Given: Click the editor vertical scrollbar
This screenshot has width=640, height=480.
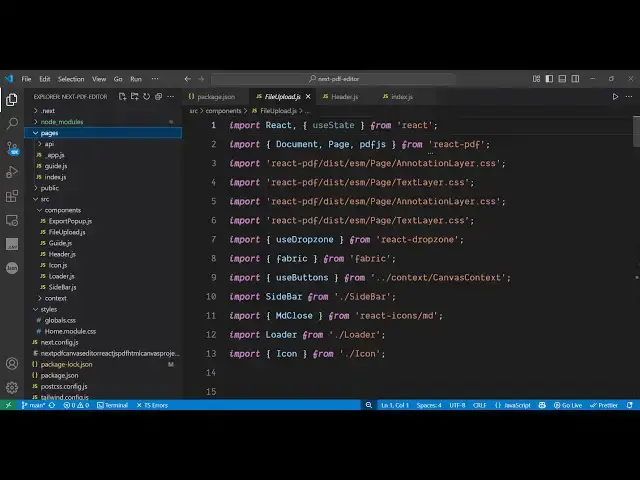Looking at the screenshot, I should [636, 131].
